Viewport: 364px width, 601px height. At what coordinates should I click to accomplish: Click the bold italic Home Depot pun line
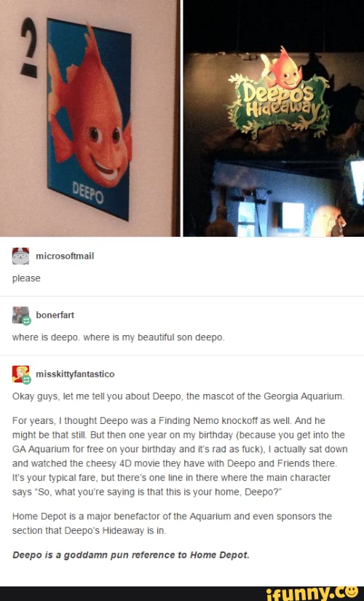click(x=130, y=555)
